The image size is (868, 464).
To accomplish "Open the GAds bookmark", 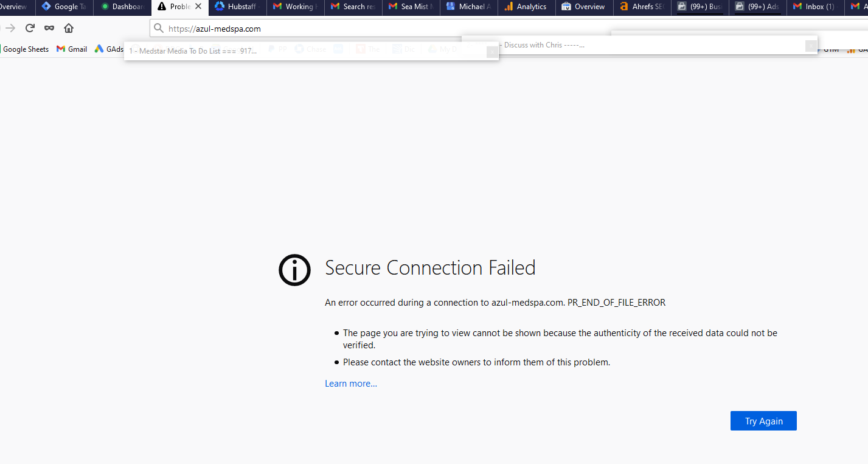I will click(x=109, y=49).
